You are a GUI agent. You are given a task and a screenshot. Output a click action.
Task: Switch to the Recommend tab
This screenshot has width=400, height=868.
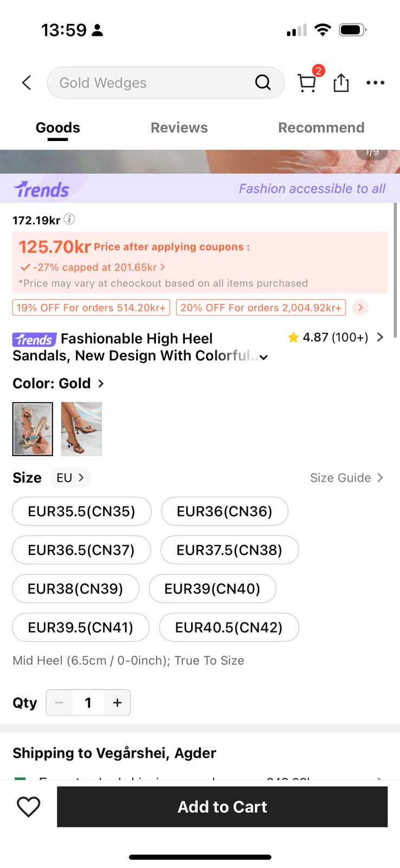[x=321, y=127]
